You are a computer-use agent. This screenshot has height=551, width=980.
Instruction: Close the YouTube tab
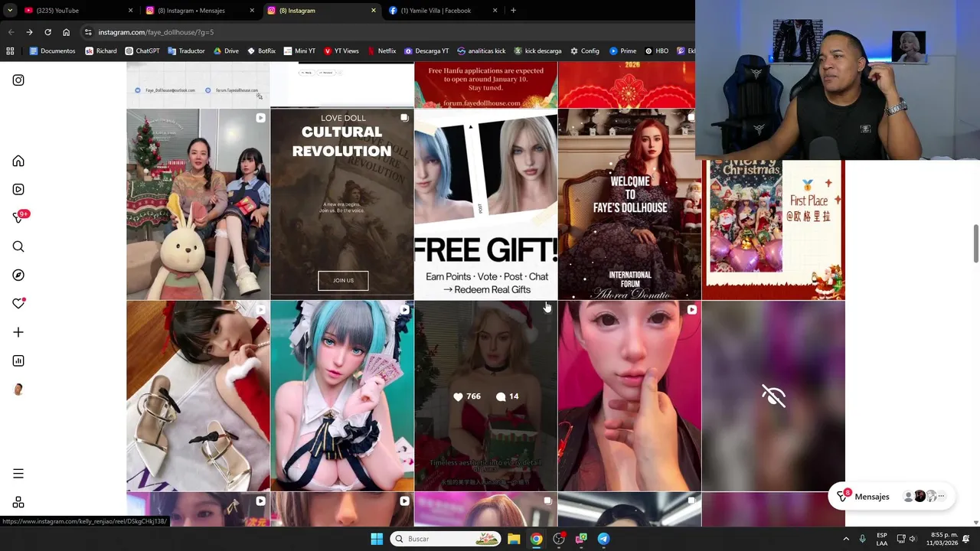[x=130, y=11]
